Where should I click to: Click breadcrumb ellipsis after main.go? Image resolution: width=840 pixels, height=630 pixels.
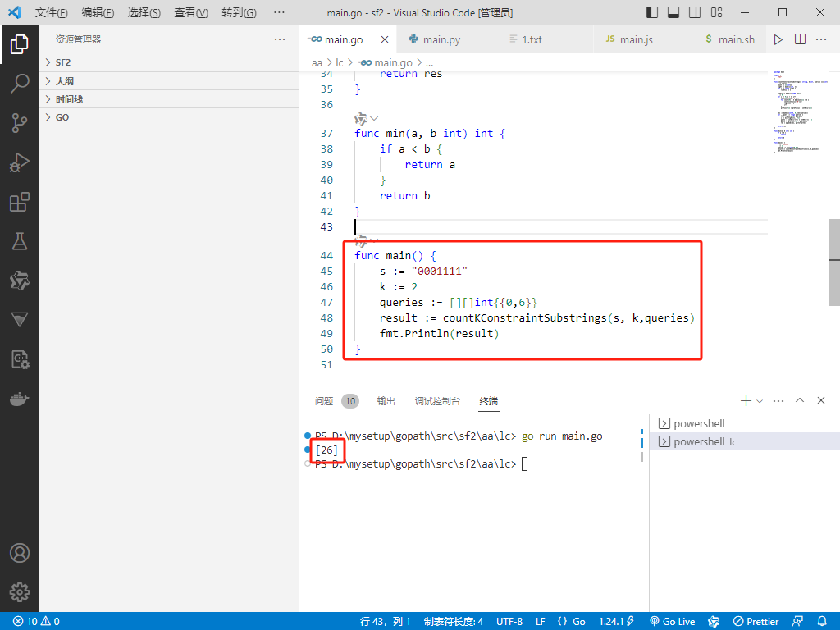tap(430, 63)
